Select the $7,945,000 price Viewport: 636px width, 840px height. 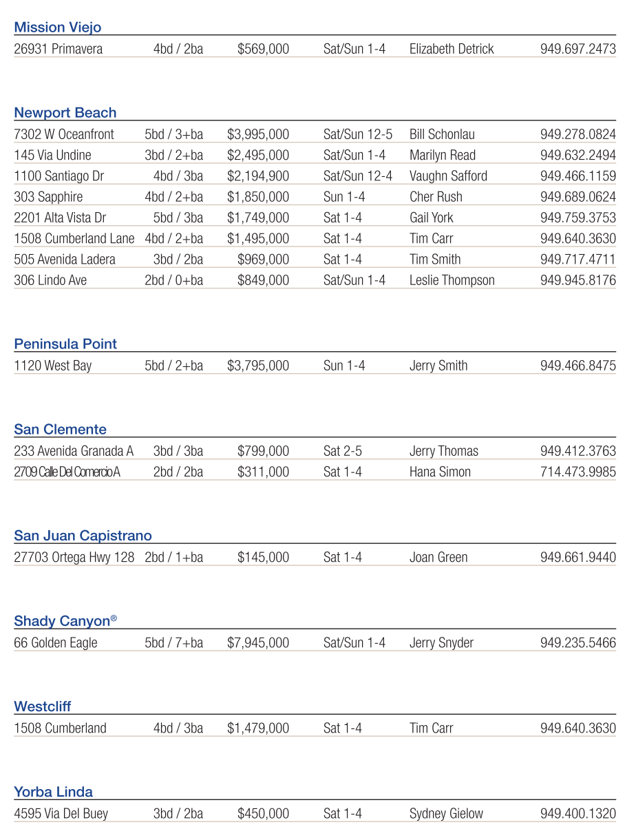pyautogui.click(x=258, y=643)
